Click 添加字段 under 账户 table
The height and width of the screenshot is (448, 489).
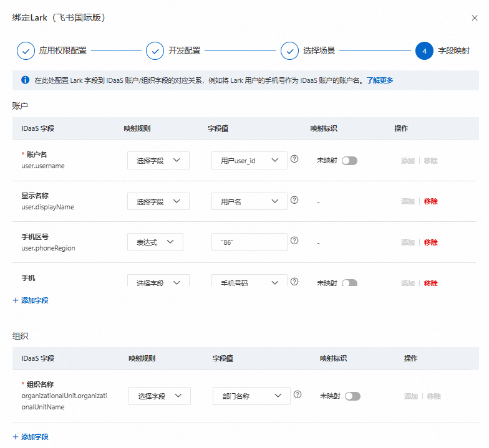tap(35, 300)
